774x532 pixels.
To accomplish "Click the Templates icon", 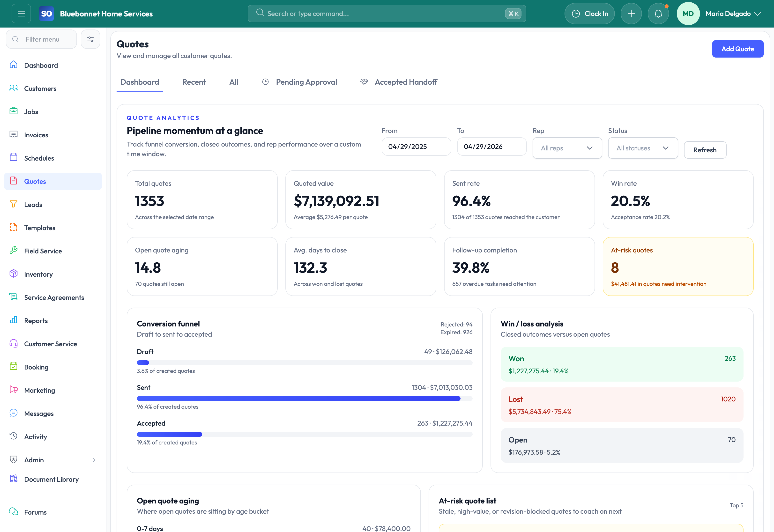I will pyautogui.click(x=14, y=227).
